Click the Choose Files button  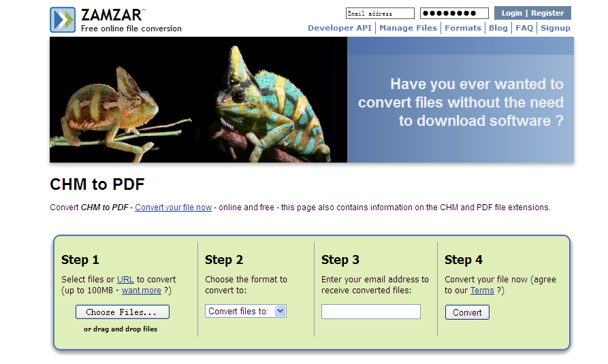123,312
